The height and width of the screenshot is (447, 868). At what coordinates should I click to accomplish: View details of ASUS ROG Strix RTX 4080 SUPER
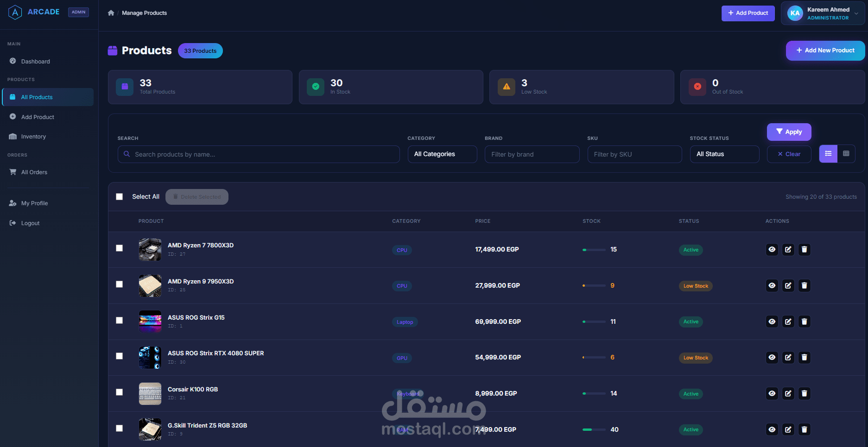(x=772, y=358)
